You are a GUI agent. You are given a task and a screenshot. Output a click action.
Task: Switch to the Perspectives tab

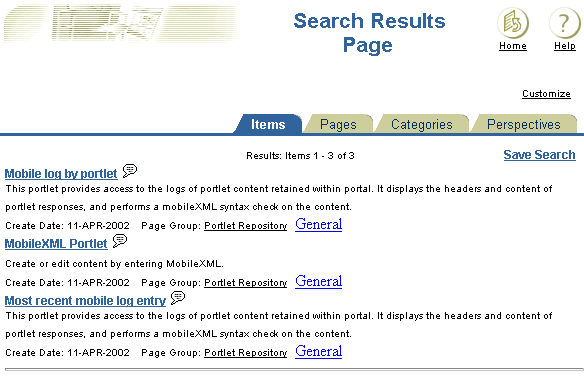click(524, 124)
